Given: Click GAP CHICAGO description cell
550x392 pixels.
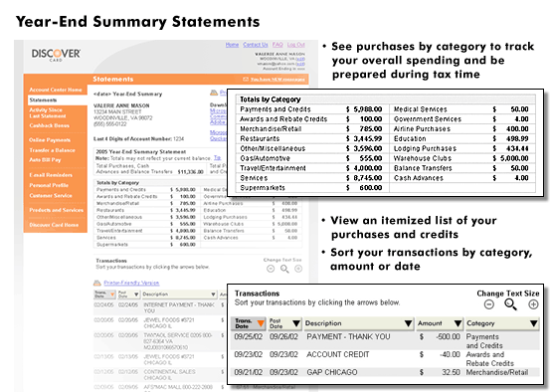Looking at the screenshot, I should 332,372.
